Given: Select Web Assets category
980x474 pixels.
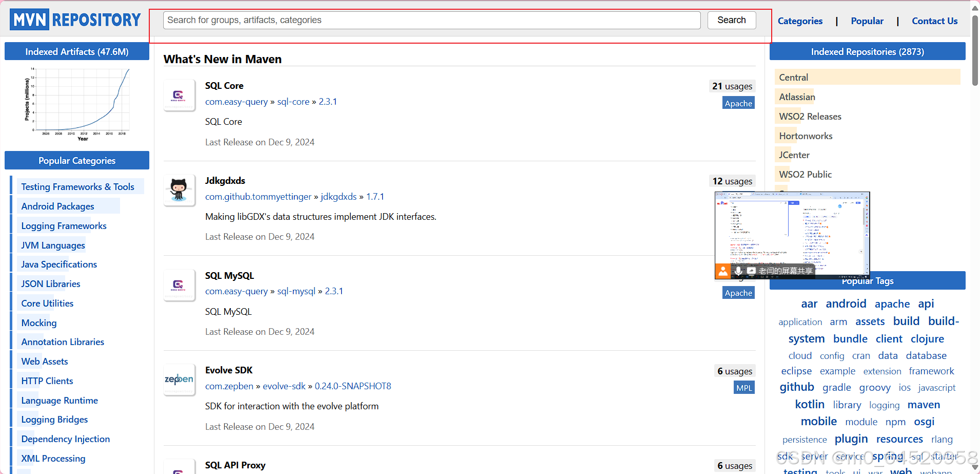Looking at the screenshot, I should [45, 362].
